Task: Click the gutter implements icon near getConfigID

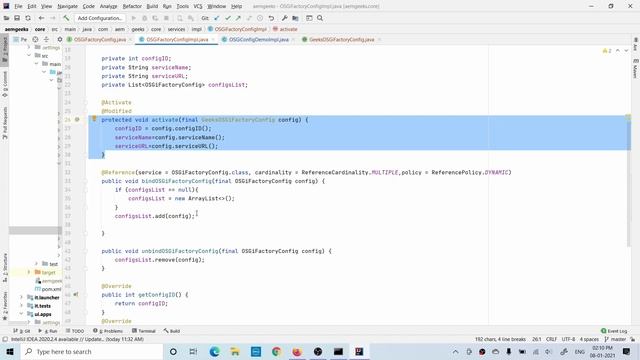Action: (76, 294)
